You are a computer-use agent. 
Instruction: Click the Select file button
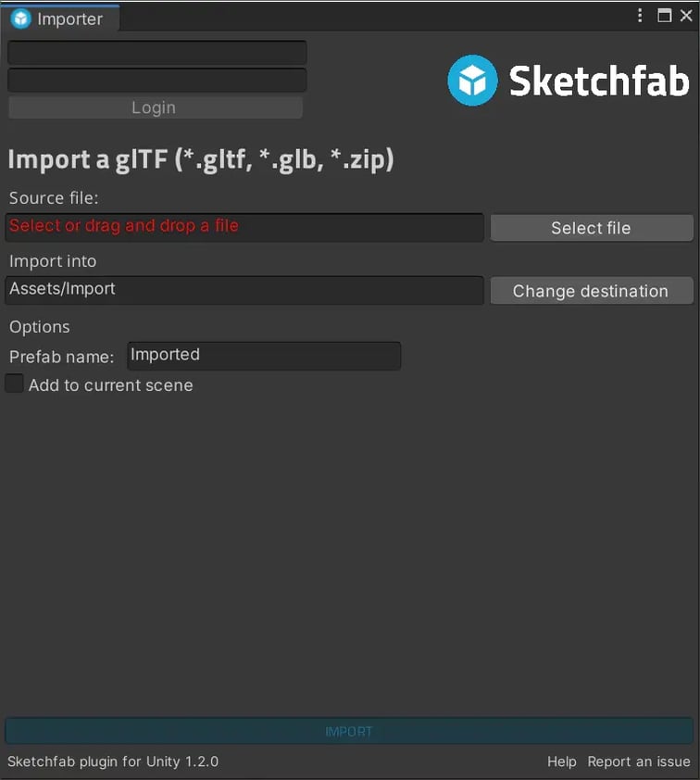click(x=591, y=227)
